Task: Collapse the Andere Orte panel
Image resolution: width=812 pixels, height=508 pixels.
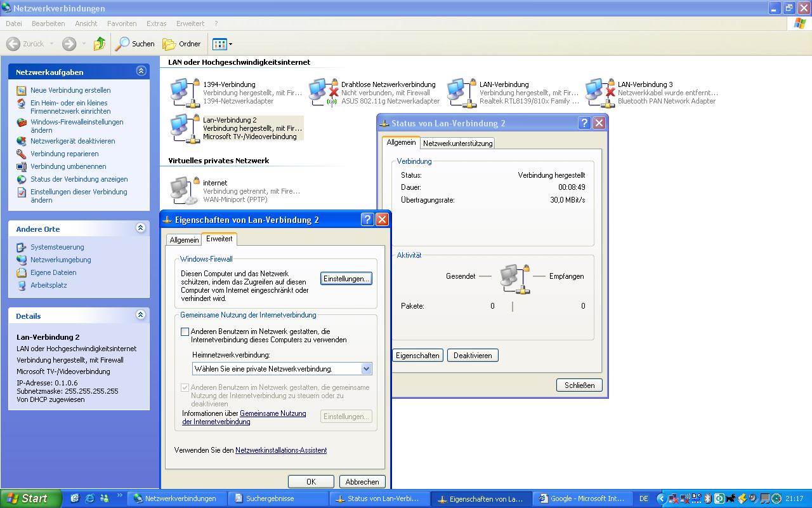Action: (x=141, y=229)
